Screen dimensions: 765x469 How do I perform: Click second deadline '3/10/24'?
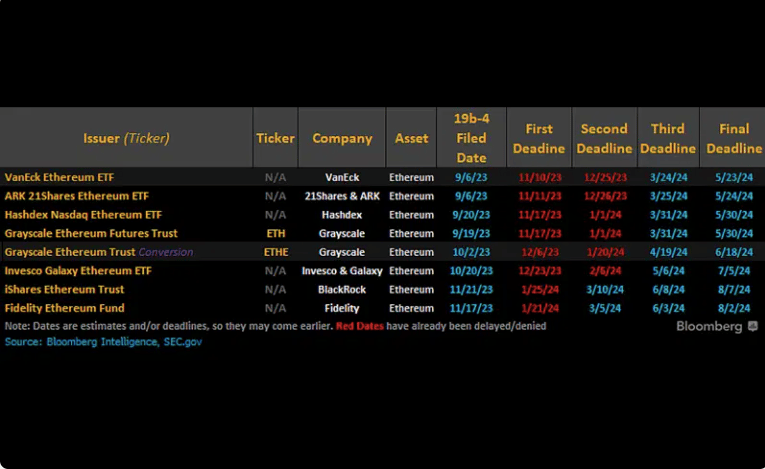click(605, 289)
